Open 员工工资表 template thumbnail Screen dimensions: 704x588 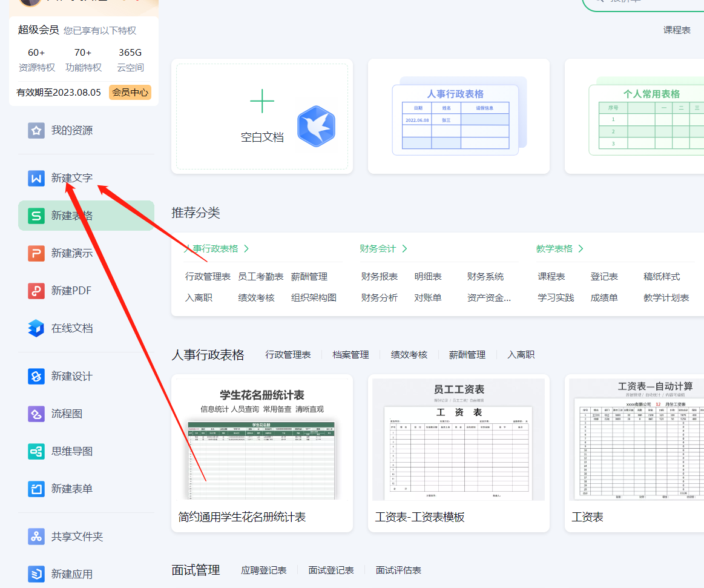(x=458, y=439)
